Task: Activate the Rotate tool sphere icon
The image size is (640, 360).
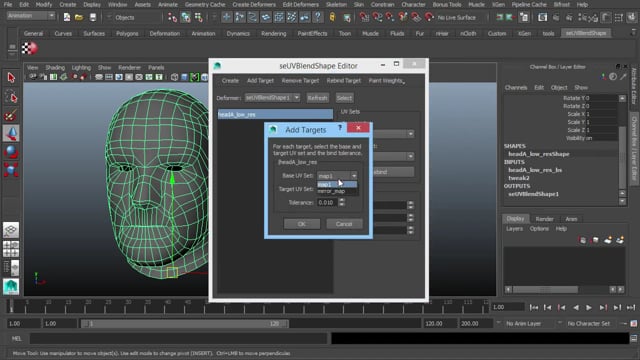Action: pyautogui.click(x=11, y=151)
